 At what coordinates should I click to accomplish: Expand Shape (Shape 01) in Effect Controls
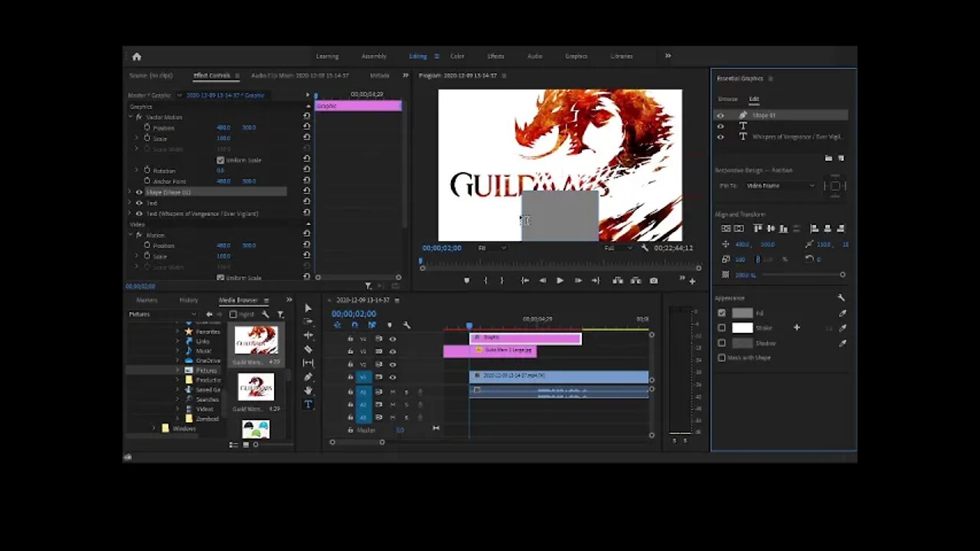pos(131,192)
